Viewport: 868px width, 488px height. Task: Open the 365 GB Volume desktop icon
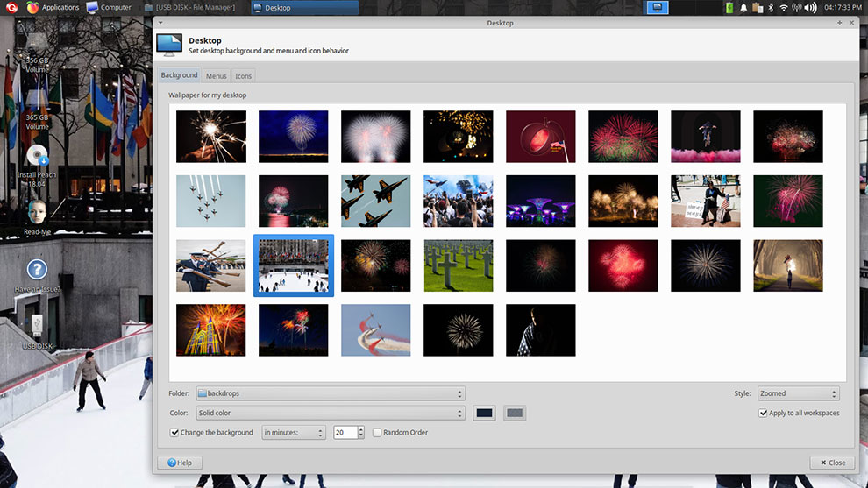37,110
